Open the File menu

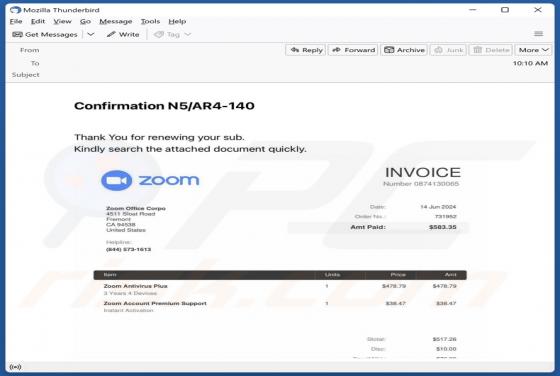(x=16, y=21)
